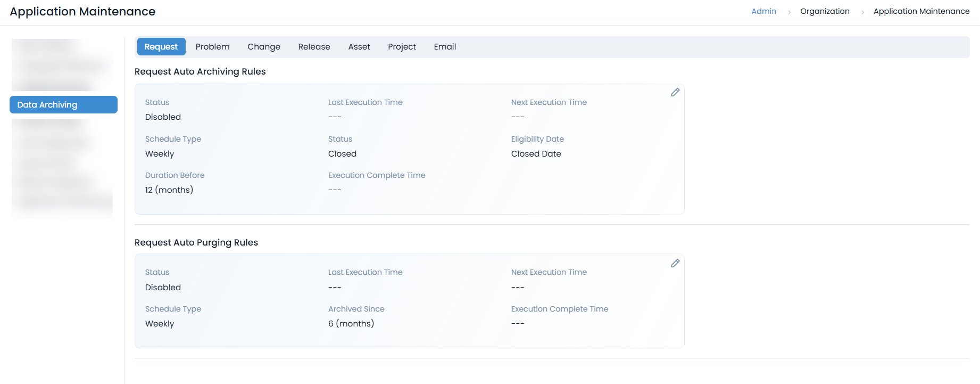Select Data Archiving in the sidebar

[63, 105]
